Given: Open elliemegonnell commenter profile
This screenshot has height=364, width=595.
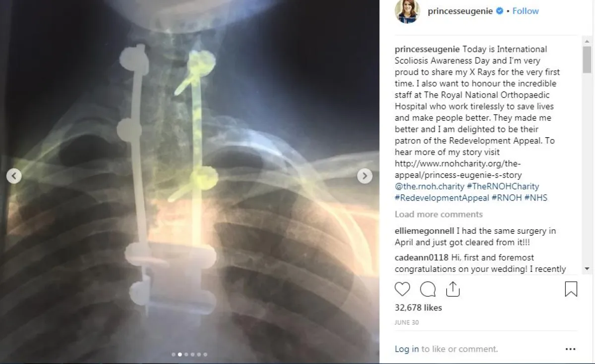Looking at the screenshot, I should tap(424, 231).
